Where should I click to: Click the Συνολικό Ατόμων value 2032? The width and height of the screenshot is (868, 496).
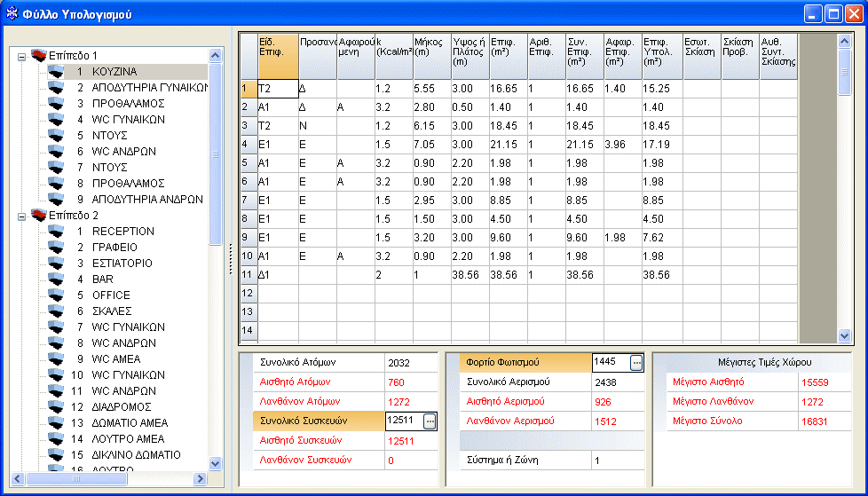point(411,363)
